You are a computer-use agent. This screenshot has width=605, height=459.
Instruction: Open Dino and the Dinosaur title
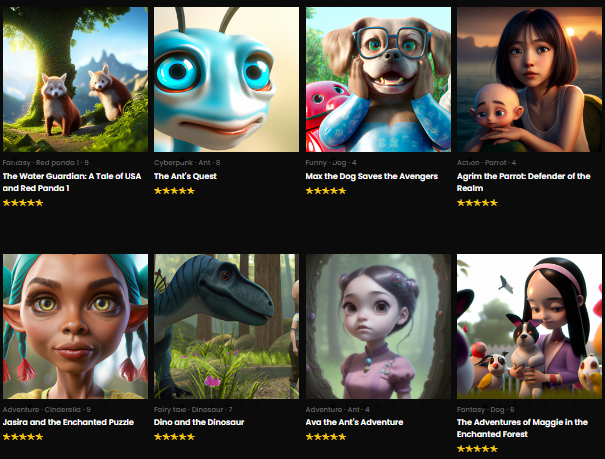(x=199, y=422)
